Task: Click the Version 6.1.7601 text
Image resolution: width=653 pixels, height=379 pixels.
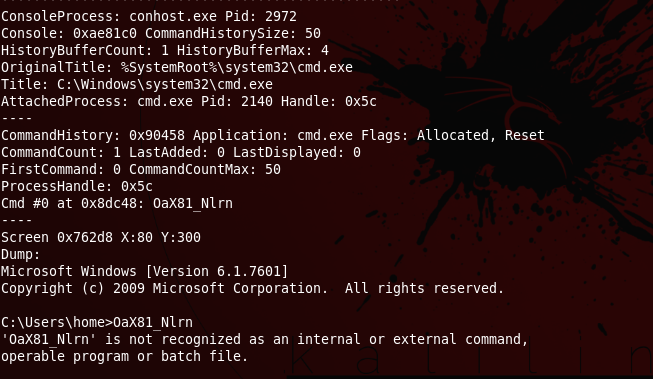Action: click(x=217, y=272)
